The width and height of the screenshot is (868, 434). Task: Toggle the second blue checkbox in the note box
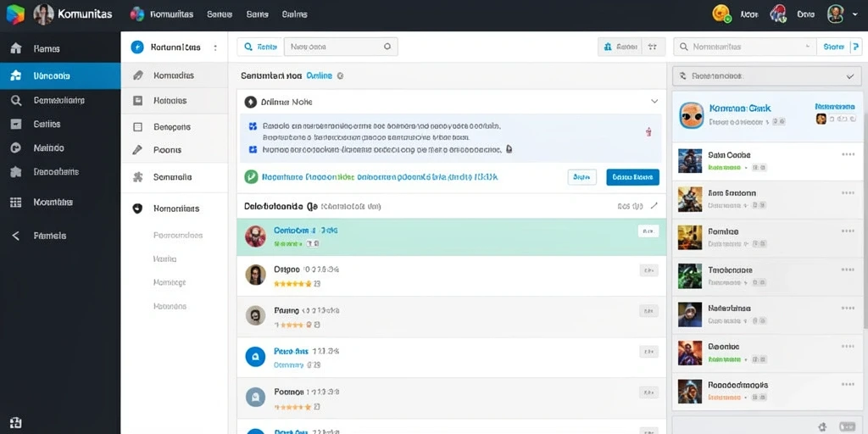(x=253, y=149)
